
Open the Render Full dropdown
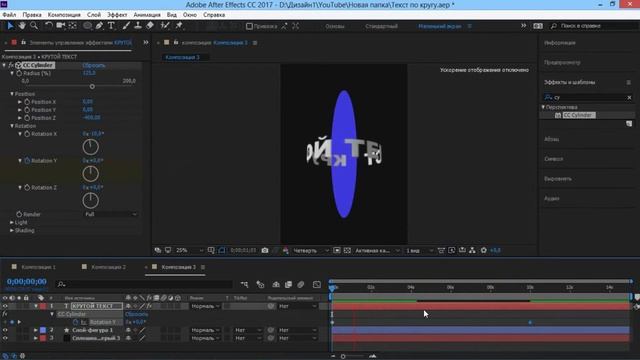pyautogui.click(x=111, y=214)
